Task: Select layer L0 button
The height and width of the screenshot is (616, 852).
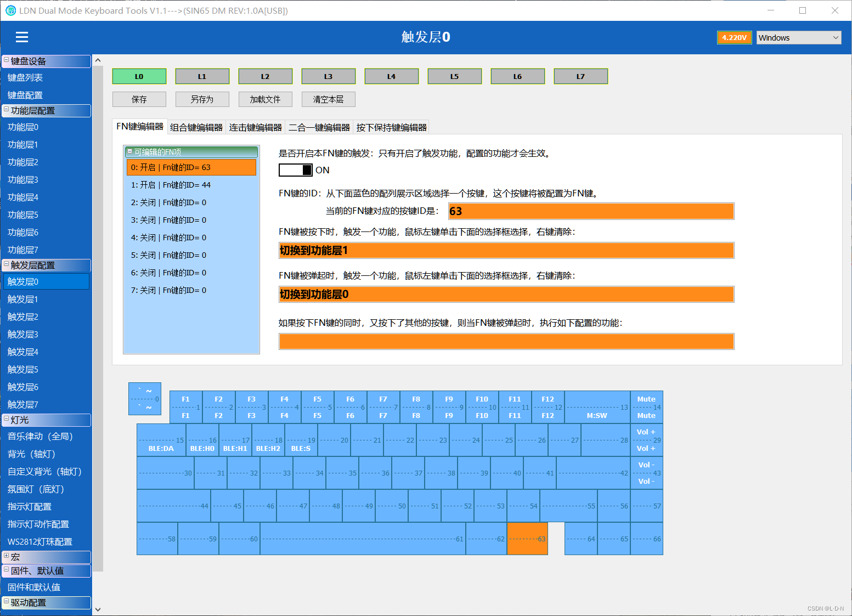Action: tap(139, 76)
